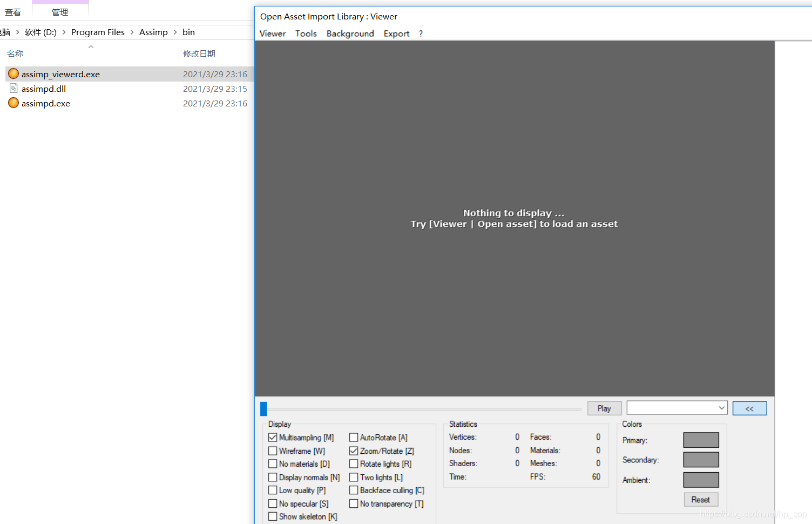
Task: Open the animation selection combo box
Action: [677, 408]
